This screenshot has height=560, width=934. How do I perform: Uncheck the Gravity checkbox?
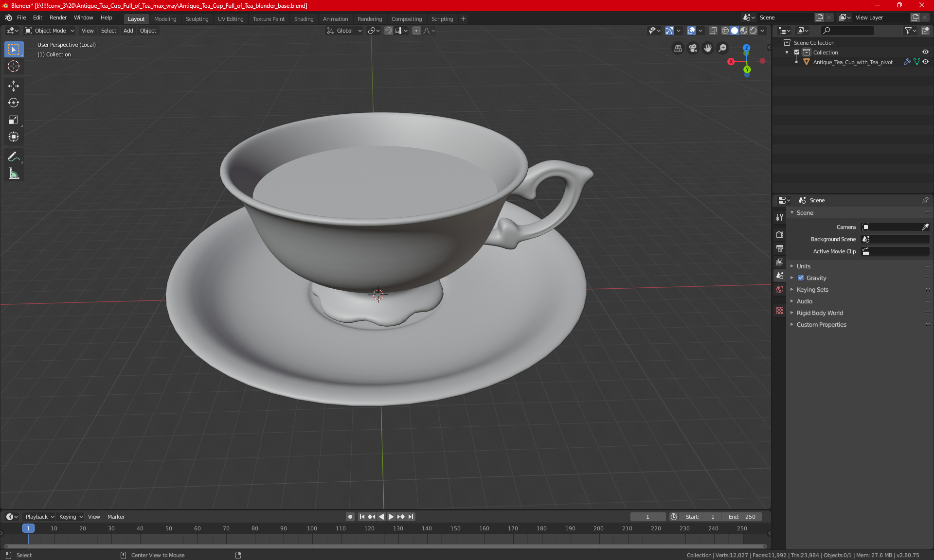801,278
